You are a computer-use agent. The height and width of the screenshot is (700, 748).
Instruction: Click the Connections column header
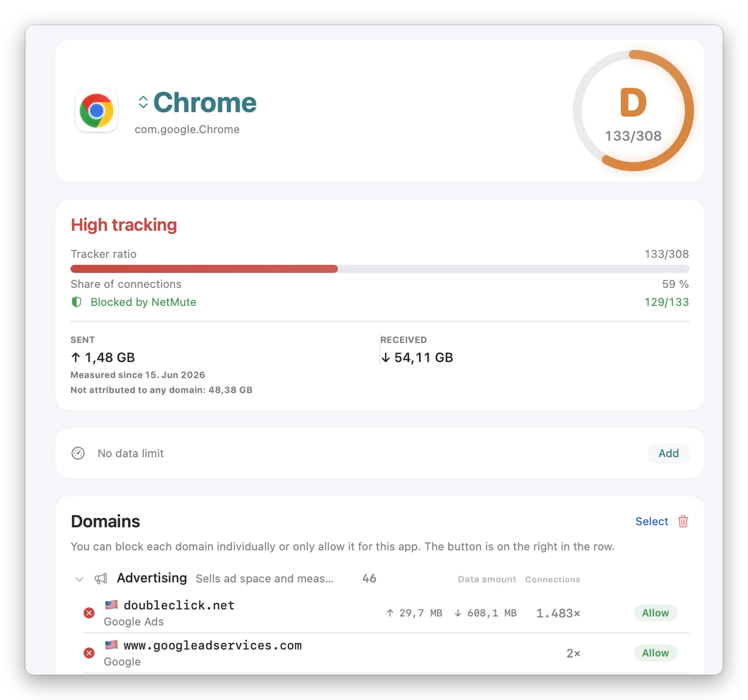(553, 579)
